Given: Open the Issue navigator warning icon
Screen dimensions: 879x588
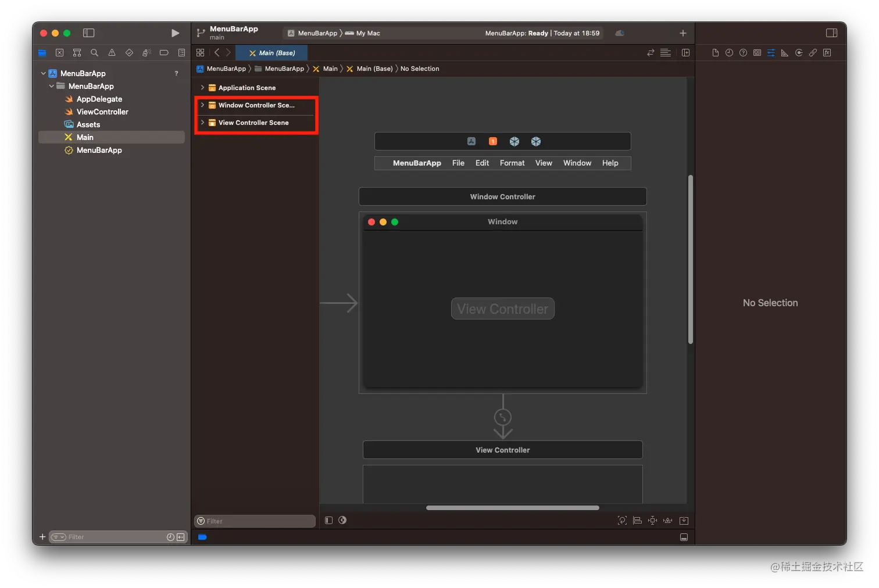Looking at the screenshot, I should click(x=112, y=53).
